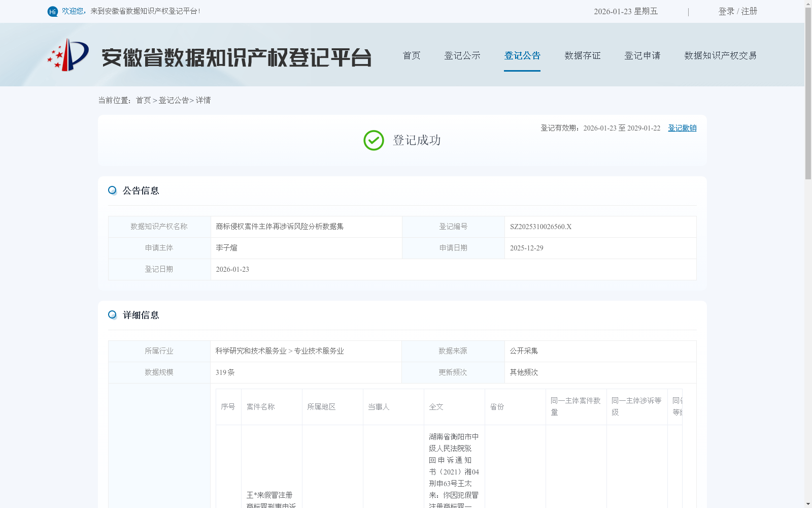Click the validity period 2026-01-23 至 2029-01-22
The width and height of the screenshot is (812, 508).
[622, 128]
